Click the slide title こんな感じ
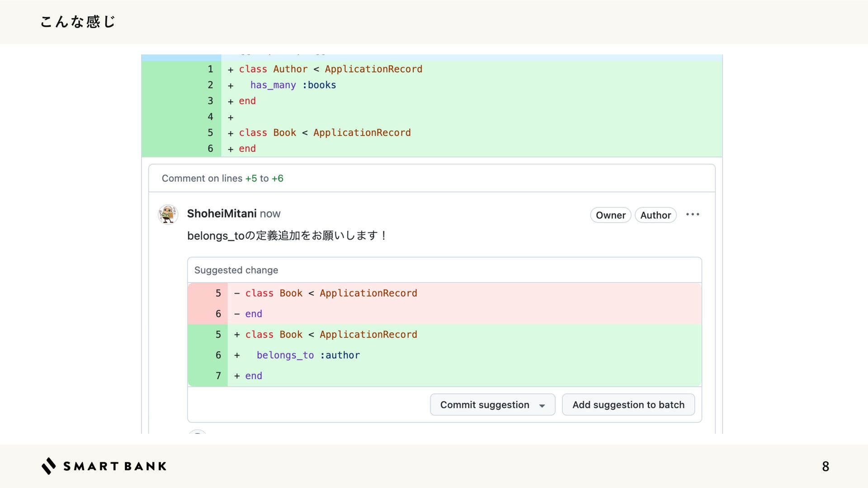 coord(78,22)
